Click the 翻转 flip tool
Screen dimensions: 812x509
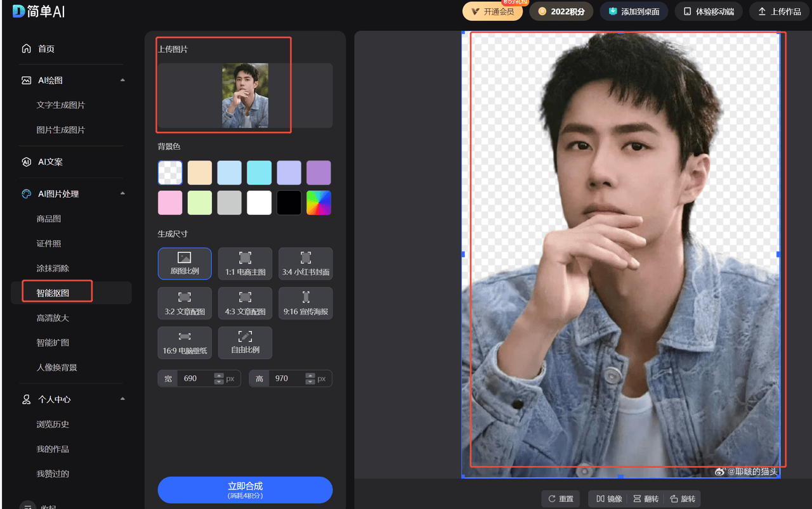(646, 499)
